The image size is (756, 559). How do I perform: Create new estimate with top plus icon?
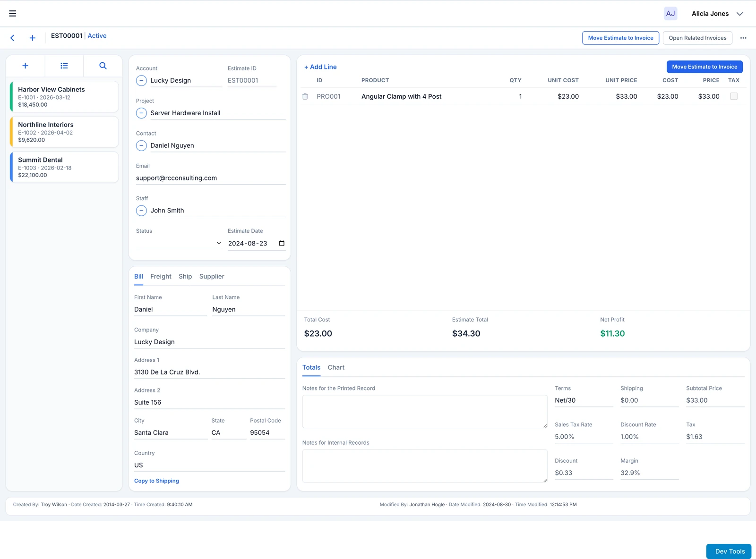click(x=32, y=38)
